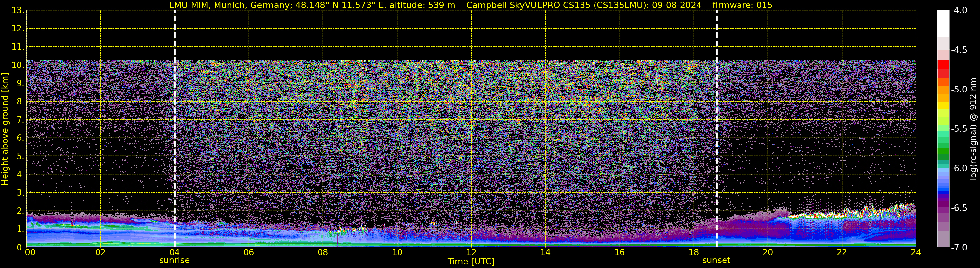Screen dimensions: 980x268
Task: Click the 02 hour tick label
Action: tap(100, 252)
